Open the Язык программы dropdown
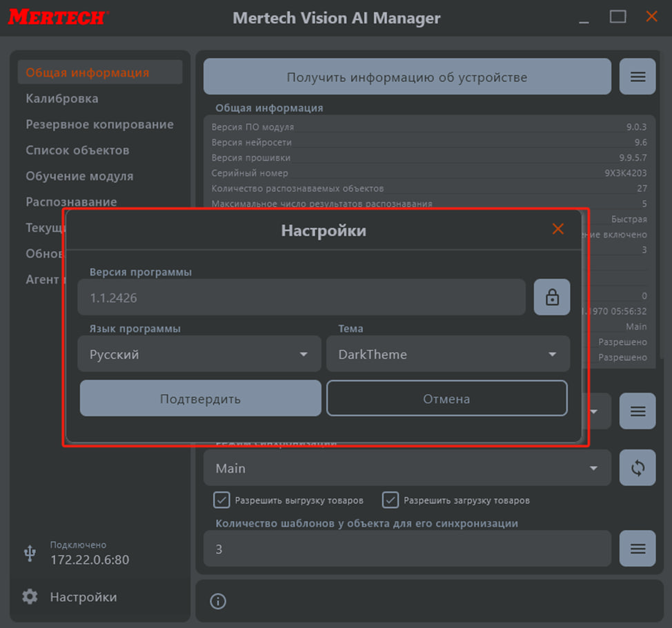Image resolution: width=672 pixels, height=628 pixels. 199,354
